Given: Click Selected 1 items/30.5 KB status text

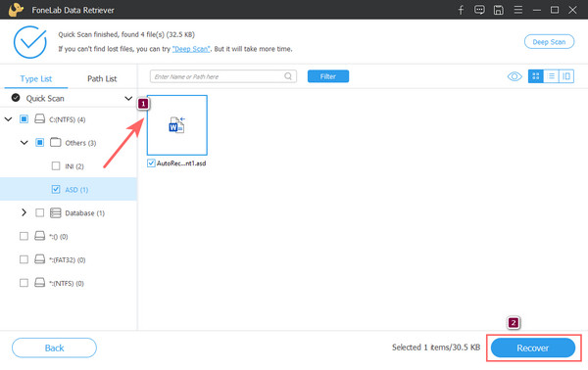Looking at the screenshot, I should 436,347.
